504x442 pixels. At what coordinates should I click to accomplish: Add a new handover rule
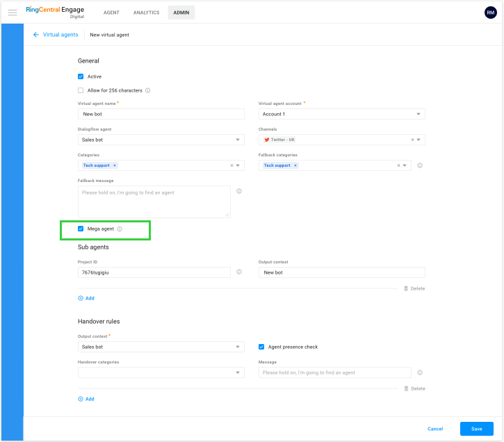click(86, 399)
